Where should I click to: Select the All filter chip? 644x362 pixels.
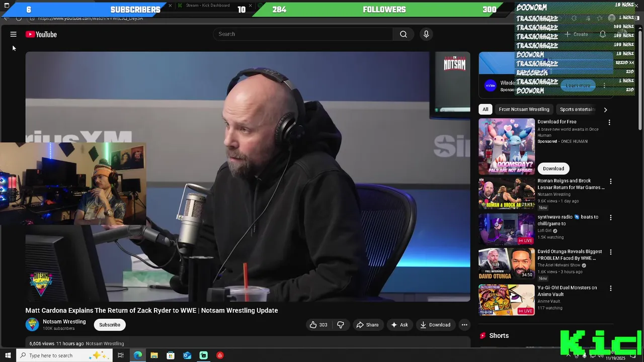485,109
